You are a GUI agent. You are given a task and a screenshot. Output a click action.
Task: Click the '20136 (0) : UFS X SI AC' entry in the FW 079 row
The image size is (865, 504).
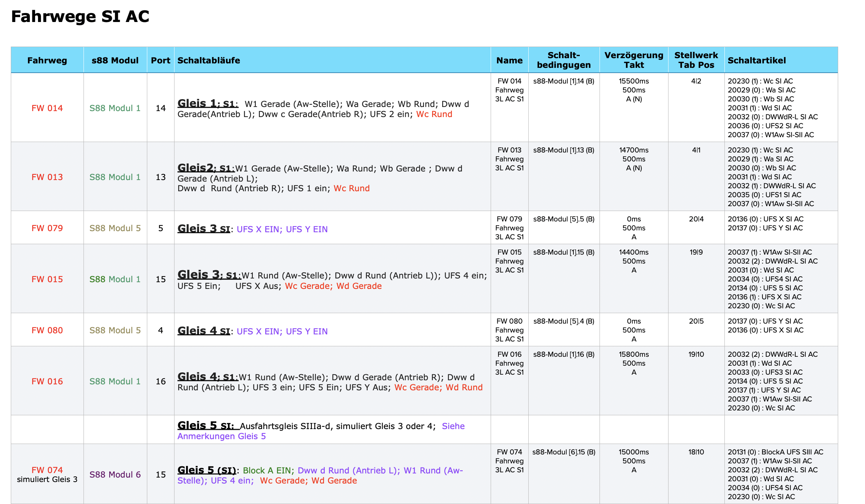click(765, 219)
